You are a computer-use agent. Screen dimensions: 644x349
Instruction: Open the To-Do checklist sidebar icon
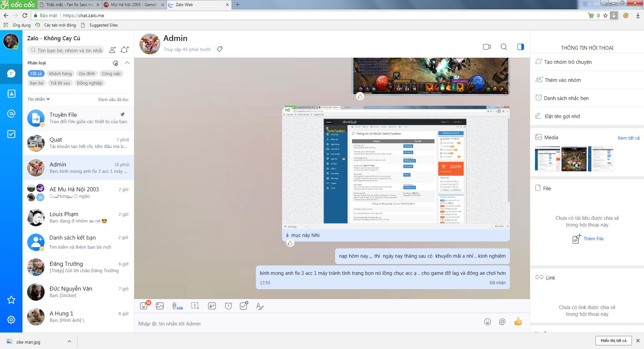[x=11, y=134]
